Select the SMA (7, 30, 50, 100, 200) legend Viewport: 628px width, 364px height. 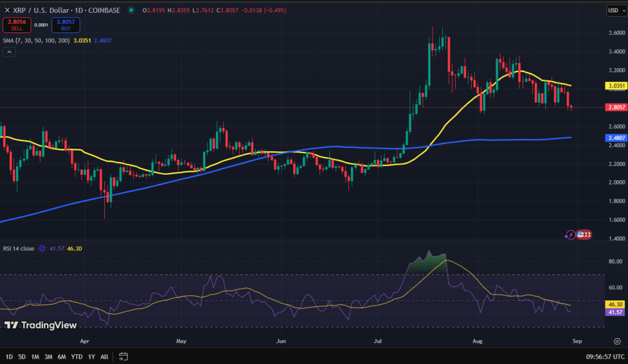click(x=36, y=40)
